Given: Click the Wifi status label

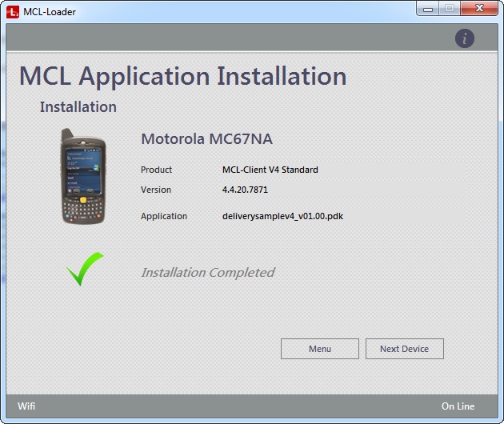Looking at the screenshot, I should 26,406.
